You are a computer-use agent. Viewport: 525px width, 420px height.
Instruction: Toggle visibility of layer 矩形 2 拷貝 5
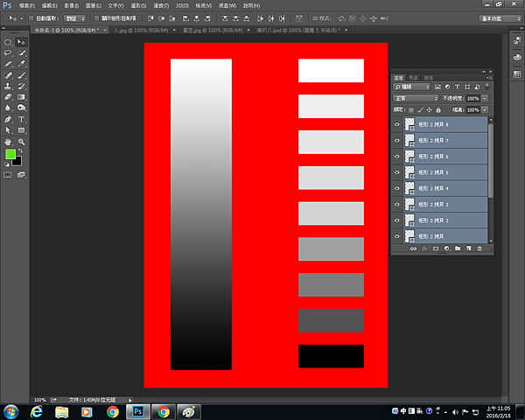coord(397,172)
